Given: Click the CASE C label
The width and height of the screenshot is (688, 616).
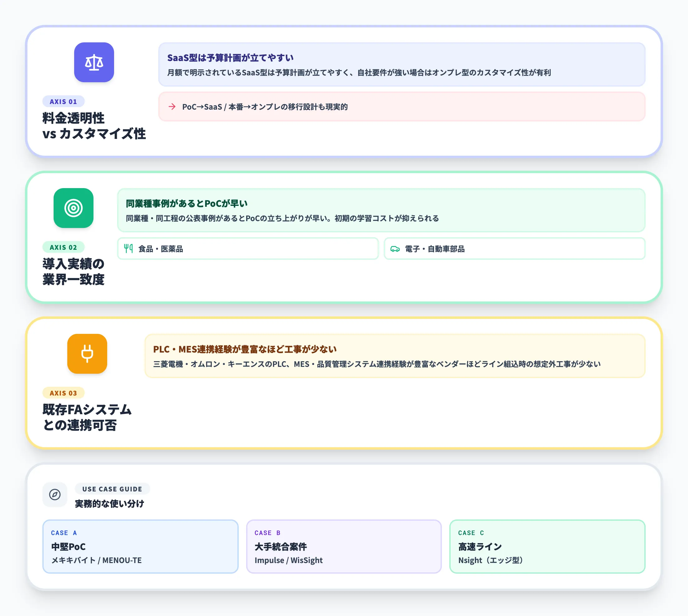Looking at the screenshot, I should pyautogui.click(x=471, y=533).
